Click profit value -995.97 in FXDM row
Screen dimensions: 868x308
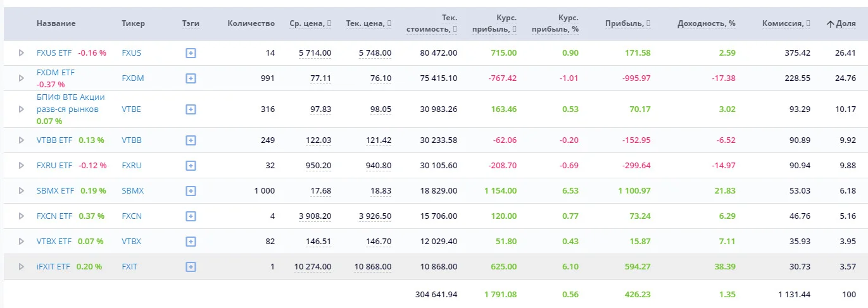[x=636, y=78]
